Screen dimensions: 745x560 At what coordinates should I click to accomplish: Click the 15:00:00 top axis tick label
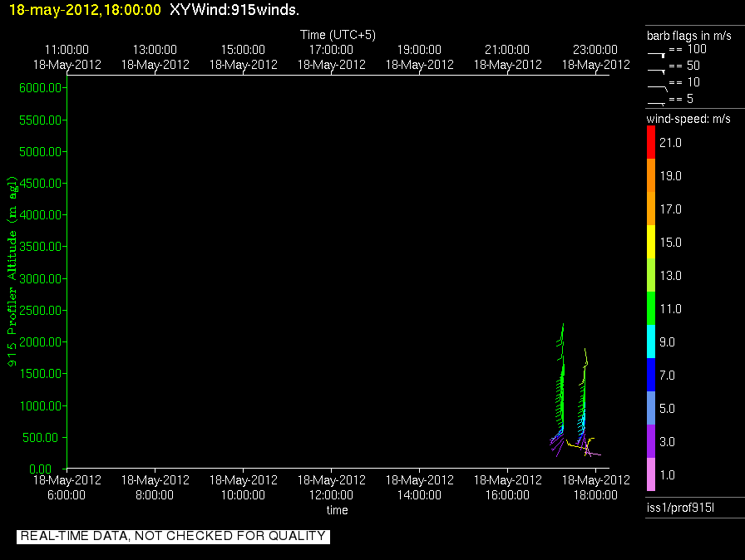click(243, 50)
